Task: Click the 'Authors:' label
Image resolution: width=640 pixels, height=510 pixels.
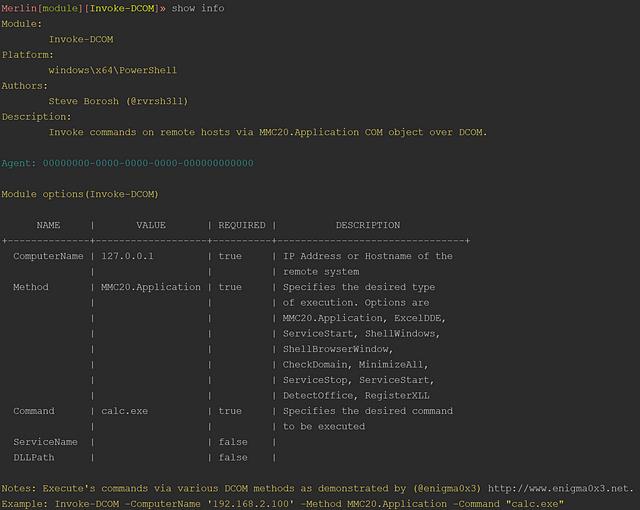Action: click(24, 86)
